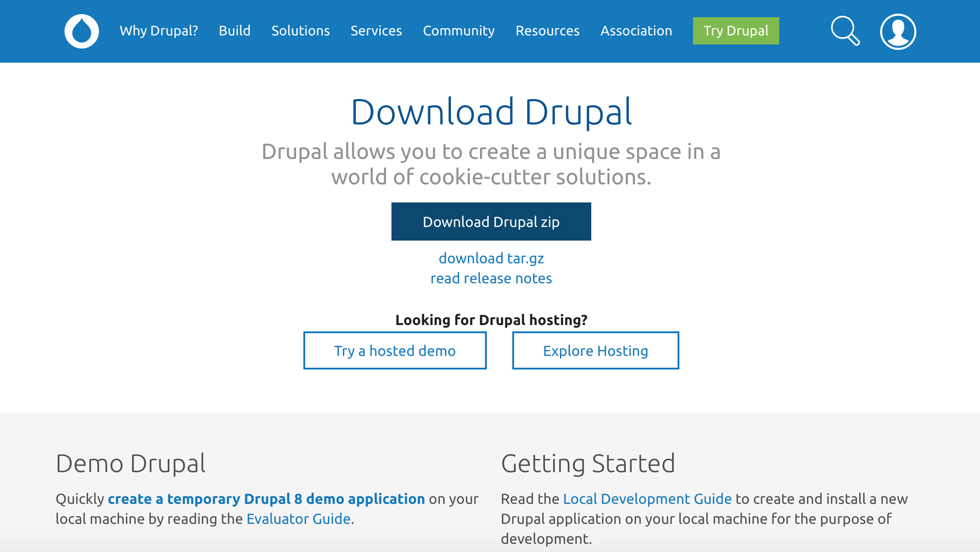Viewport: 980px width, 552px height.
Task: Select Solutions in the navigation
Action: pyautogui.click(x=301, y=31)
